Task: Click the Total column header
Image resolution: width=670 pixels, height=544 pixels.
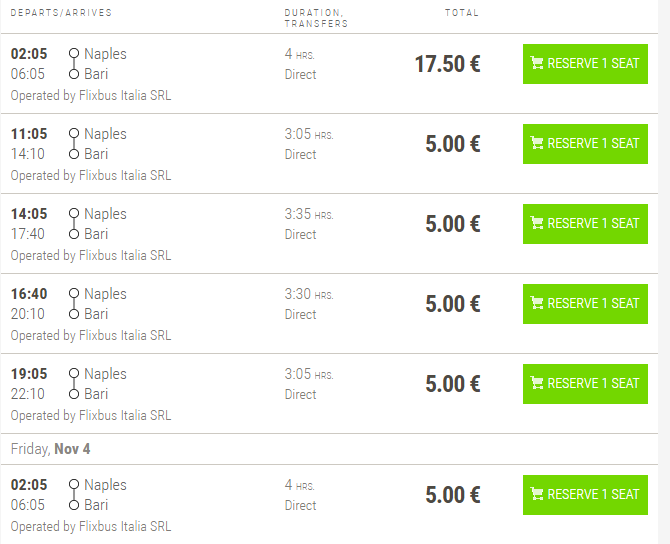Action: coord(462,13)
